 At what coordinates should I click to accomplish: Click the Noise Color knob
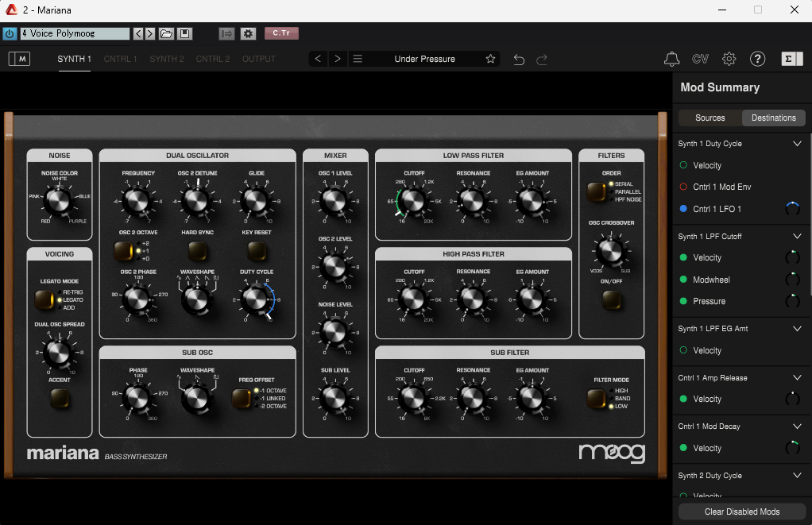59,201
